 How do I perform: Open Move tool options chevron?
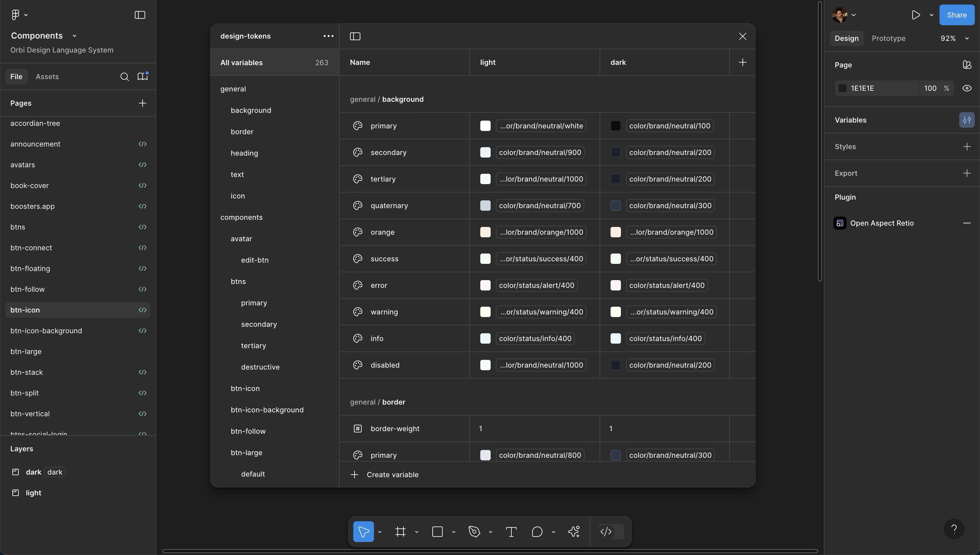(379, 532)
